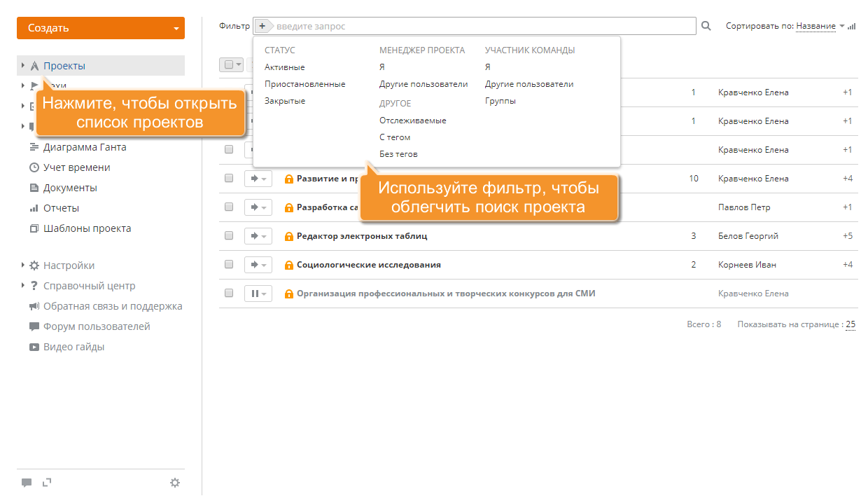Choose Я under Участник команды
The height and width of the screenshot is (496, 868).
(488, 67)
